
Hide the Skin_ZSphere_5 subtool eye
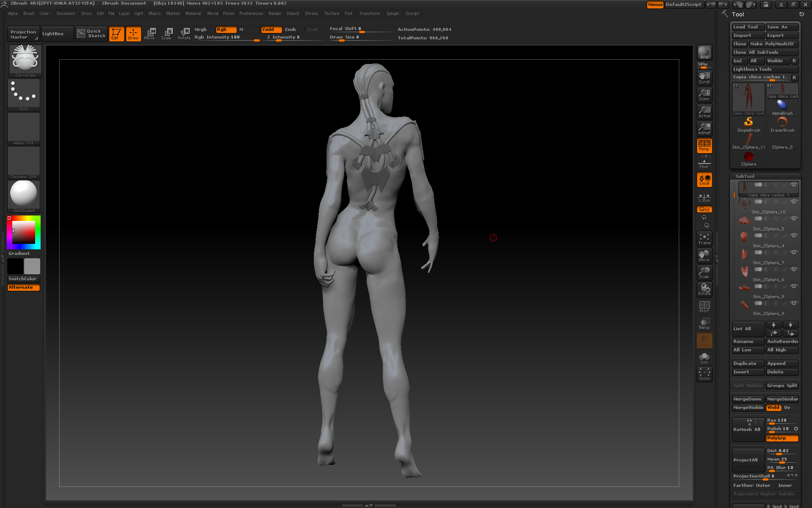[794, 218]
